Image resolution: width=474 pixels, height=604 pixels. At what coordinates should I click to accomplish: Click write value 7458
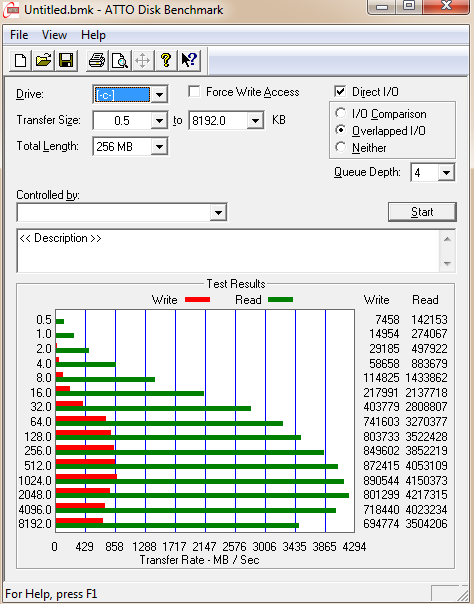(x=387, y=319)
